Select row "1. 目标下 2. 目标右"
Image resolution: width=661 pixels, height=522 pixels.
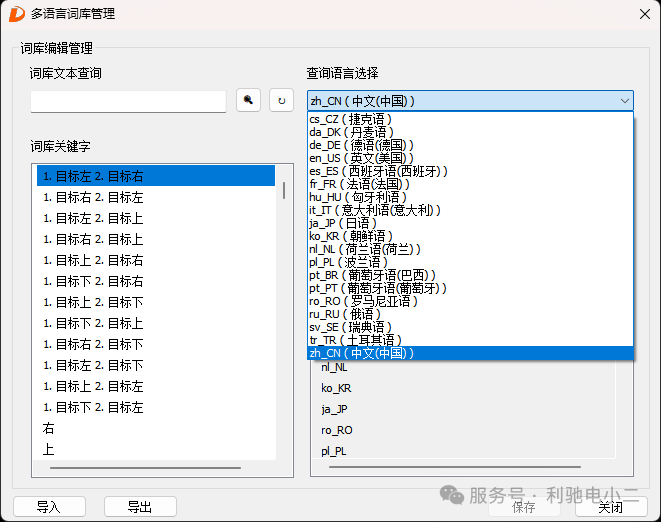pyautogui.click(x=156, y=281)
